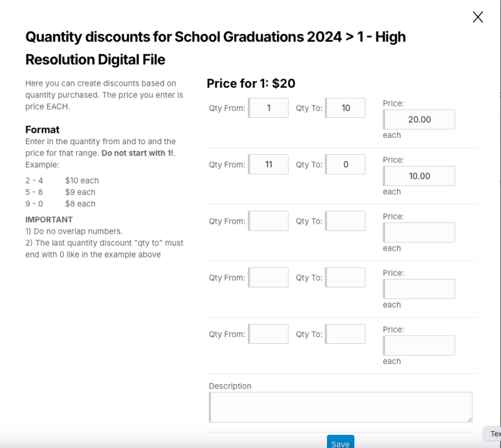Click the partially visible Tex tab at right edge
The image size is (501, 448).
(493, 434)
